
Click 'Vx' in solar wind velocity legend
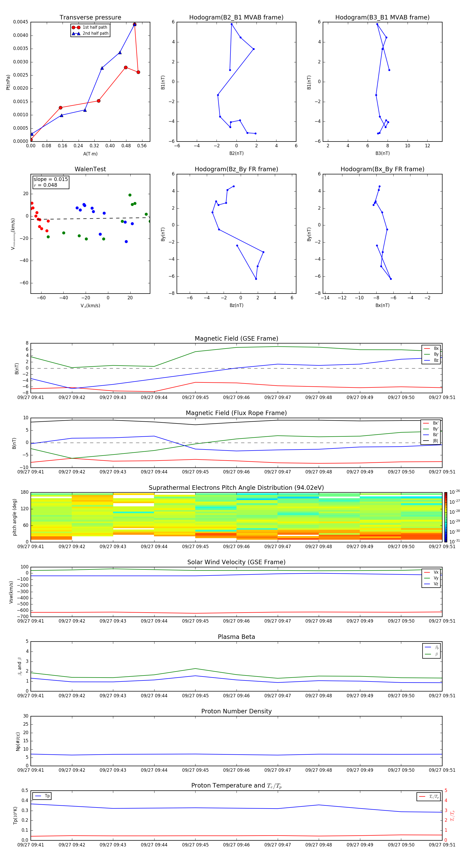point(431,572)
